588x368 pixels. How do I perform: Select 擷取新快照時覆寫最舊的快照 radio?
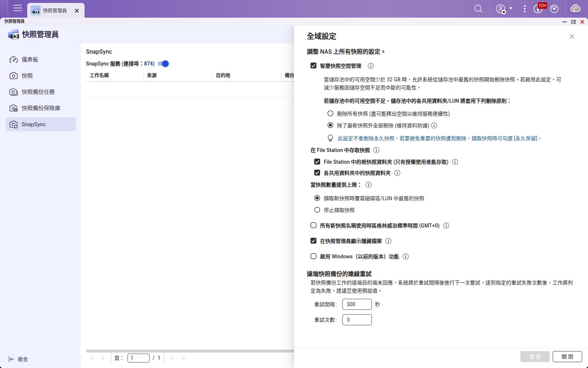317,198
